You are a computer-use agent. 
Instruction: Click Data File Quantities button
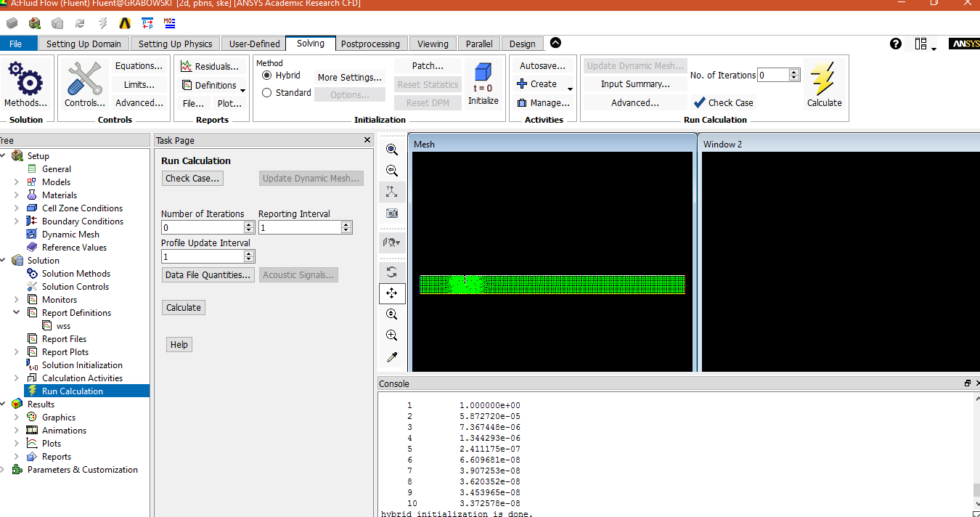click(x=209, y=275)
